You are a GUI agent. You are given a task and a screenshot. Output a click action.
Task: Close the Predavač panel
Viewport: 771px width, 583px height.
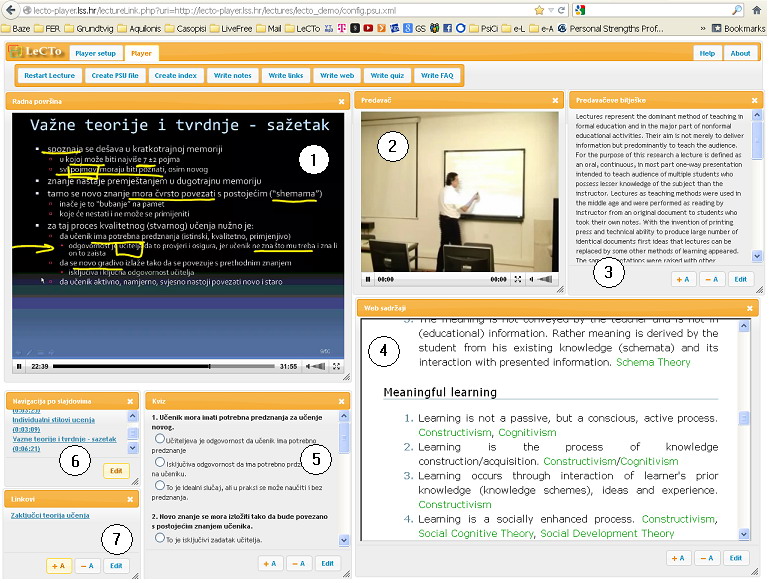pyautogui.click(x=555, y=100)
